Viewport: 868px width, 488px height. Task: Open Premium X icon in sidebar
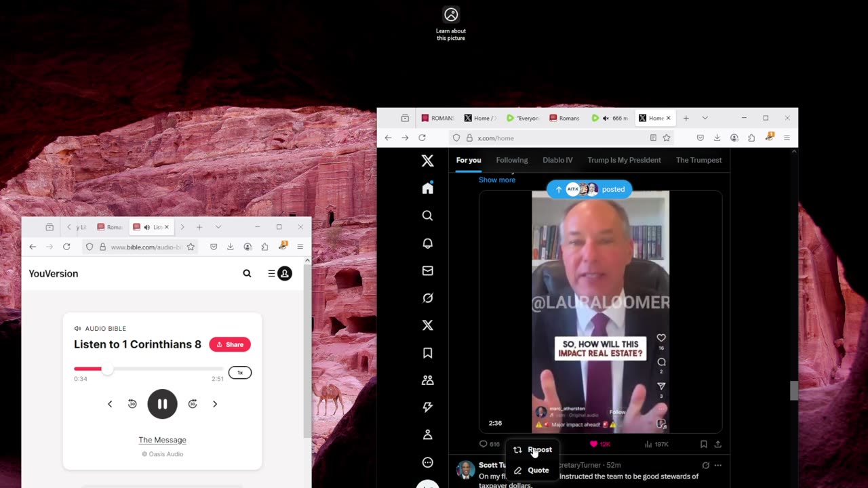(427, 325)
